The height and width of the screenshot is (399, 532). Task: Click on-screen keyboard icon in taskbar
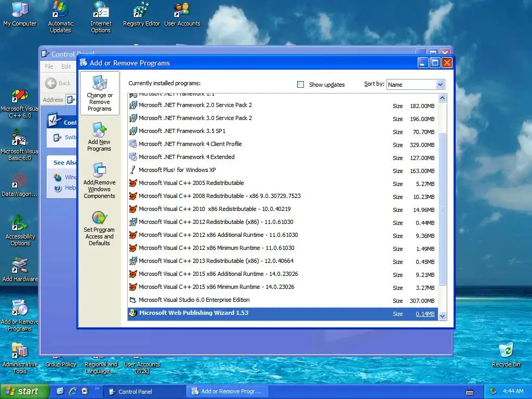[470, 393]
